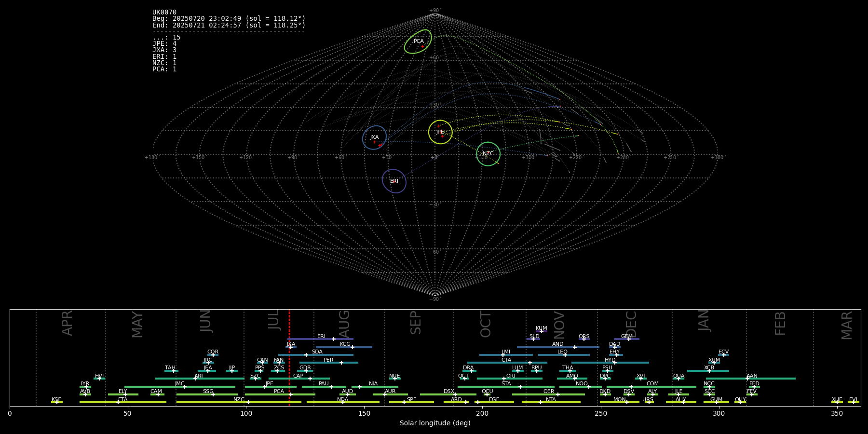
Task: Click the ORI shower bar in the timeline
Action: (510, 379)
